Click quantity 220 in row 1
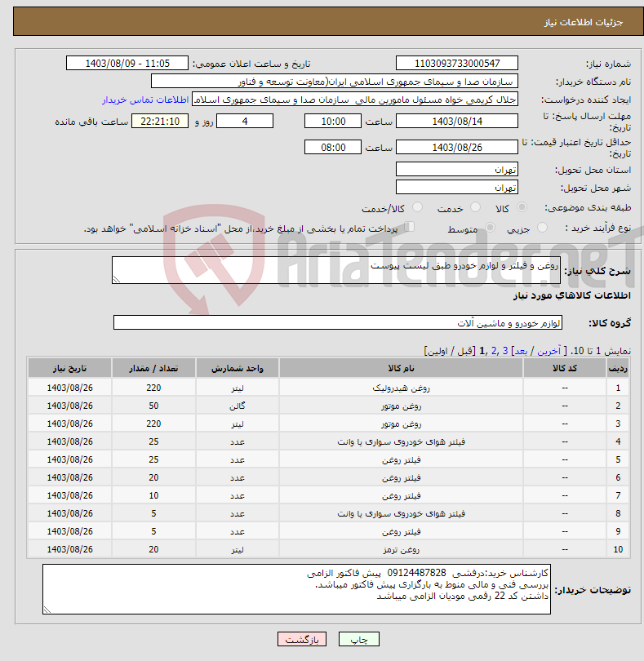This screenshot has height=661, width=644. (x=153, y=388)
